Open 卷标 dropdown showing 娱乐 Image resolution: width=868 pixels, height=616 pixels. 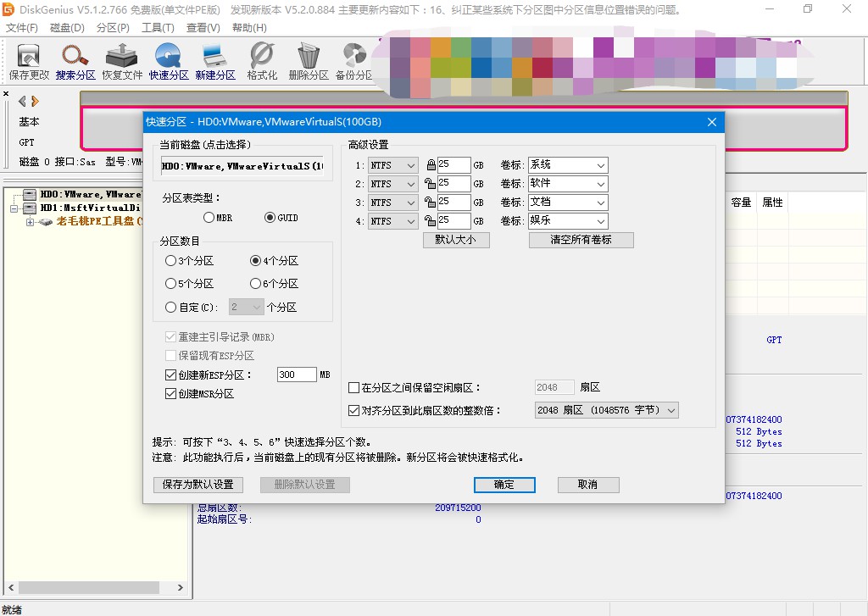pos(568,221)
